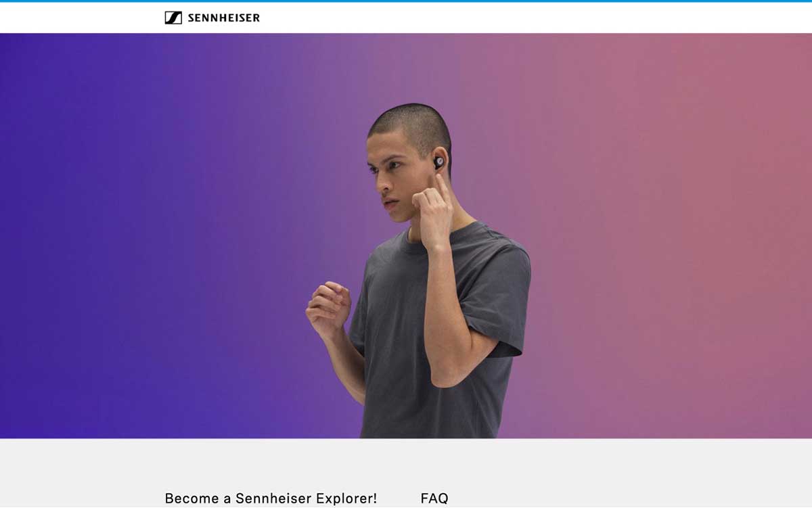Click the gray section above the tabs
The width and height of the screenshot is (812, 508).
point(406,463)
